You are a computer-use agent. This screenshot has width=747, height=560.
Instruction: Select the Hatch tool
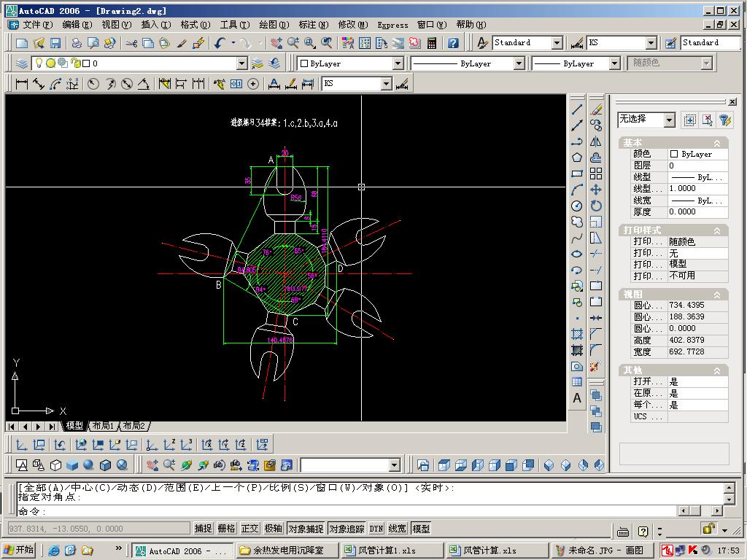tap(577, 334)
